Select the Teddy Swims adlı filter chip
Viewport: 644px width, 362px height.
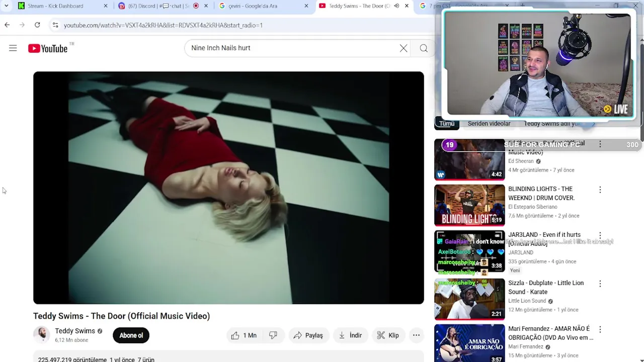pos(552,124)
